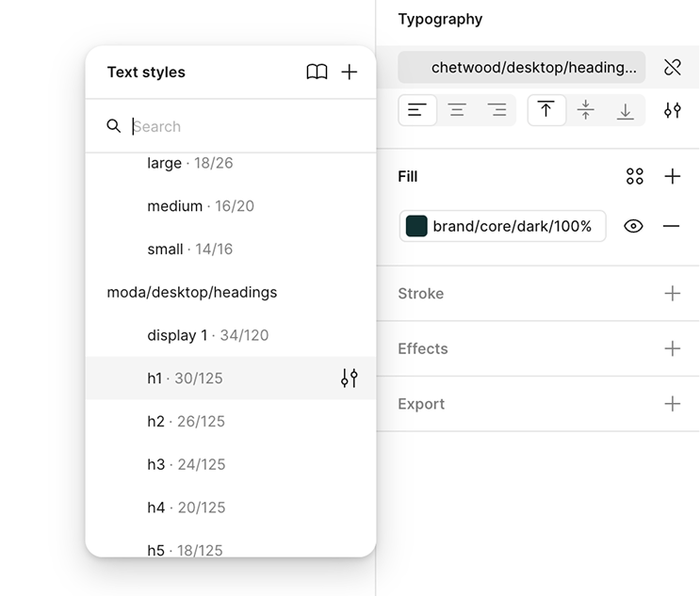Choose the display 1 · 34/120 style
Screen dimensions: 700x596
click(207, 335)
